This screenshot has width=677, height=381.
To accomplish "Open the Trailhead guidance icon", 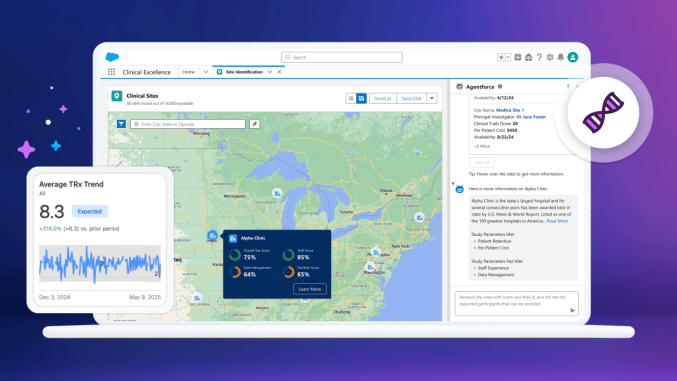I will pyautogui.click(x=528, y=57).
